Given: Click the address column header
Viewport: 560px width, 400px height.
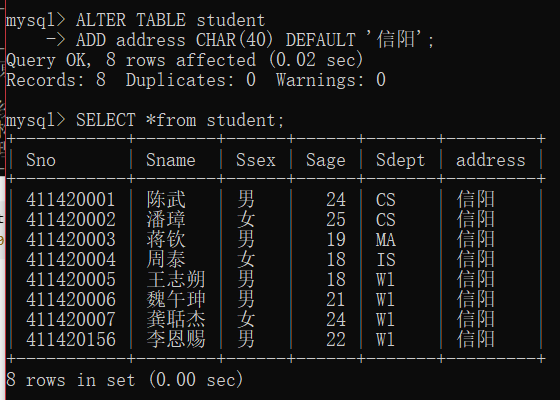Looking at the screenshot, I should point(491,160).
